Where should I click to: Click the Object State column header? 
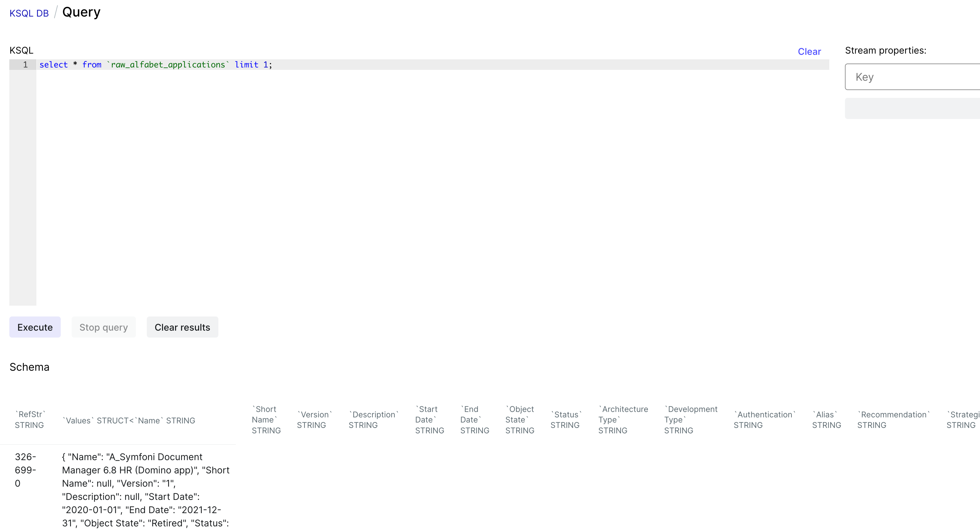point(520,419)
